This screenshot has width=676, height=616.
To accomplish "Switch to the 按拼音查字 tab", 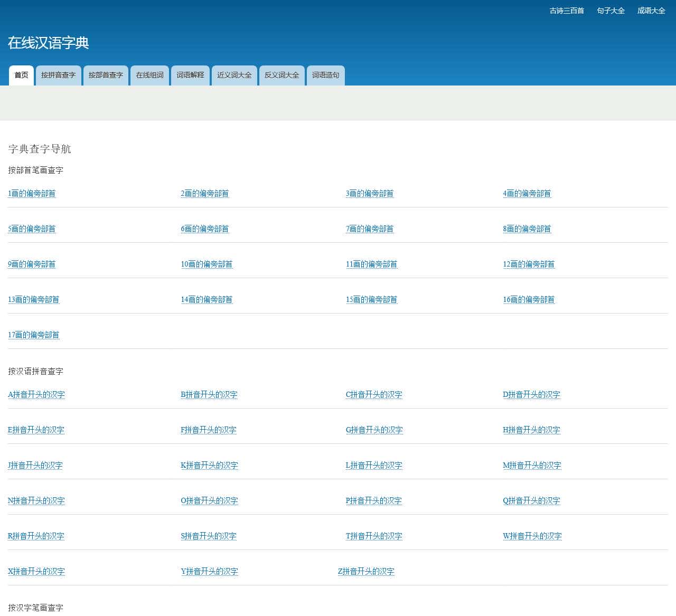I will [58, 75].
